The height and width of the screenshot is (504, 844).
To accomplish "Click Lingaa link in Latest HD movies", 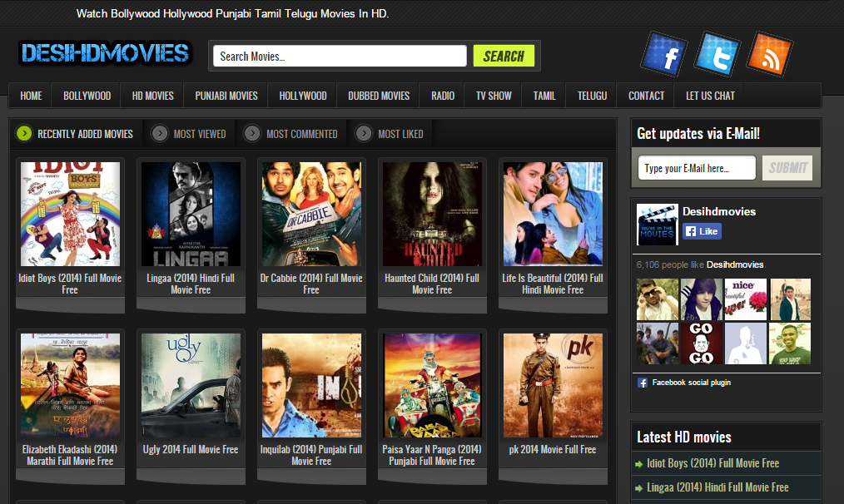I will click(x=717, y=487).
